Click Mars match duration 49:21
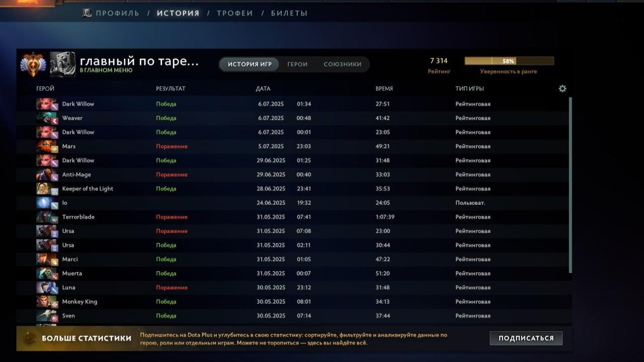This screenshot has height=362, width=644. 383,146
